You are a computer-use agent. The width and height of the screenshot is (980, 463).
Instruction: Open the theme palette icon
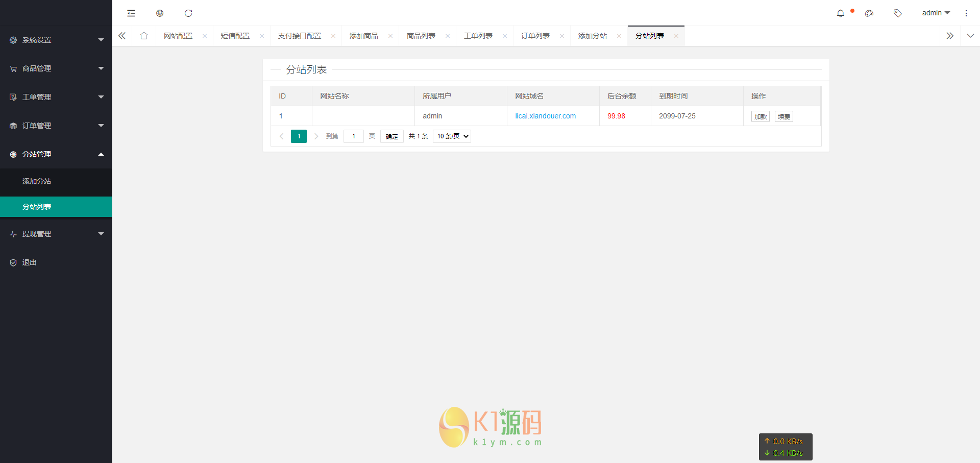869,13
